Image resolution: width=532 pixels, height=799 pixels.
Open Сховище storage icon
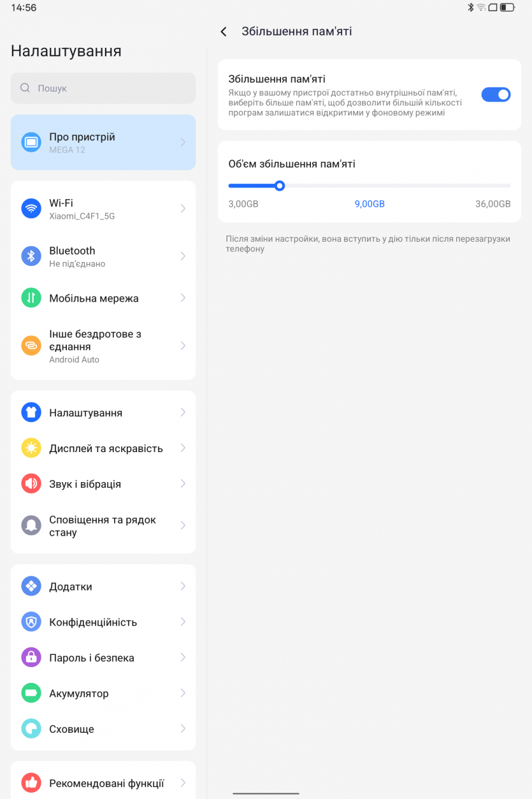(31, 729)
